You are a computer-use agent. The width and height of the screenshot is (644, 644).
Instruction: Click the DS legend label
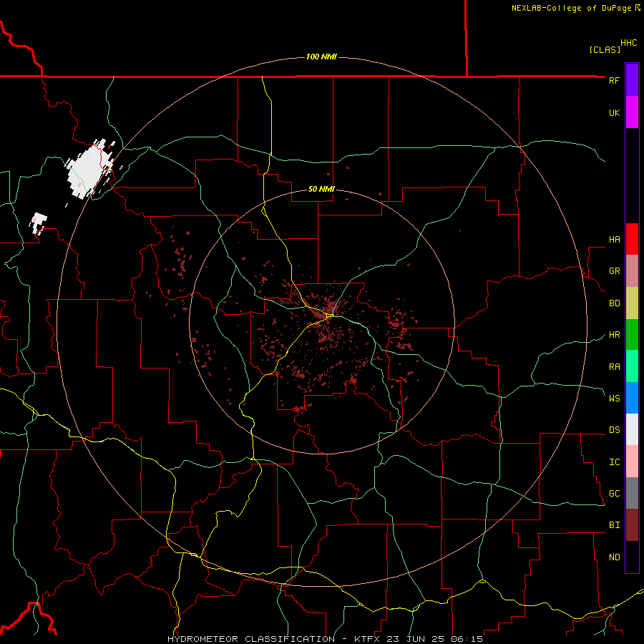(614, 430)
